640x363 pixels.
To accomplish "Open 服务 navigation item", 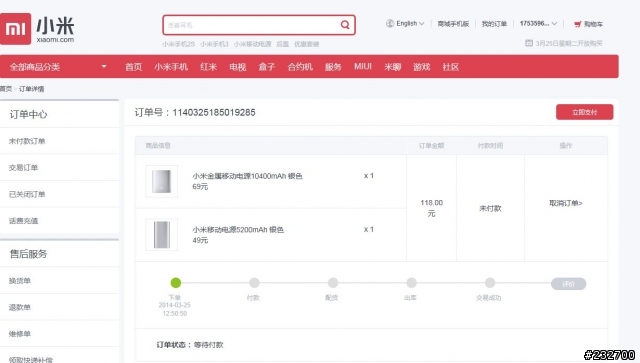I will click(333, 67).
